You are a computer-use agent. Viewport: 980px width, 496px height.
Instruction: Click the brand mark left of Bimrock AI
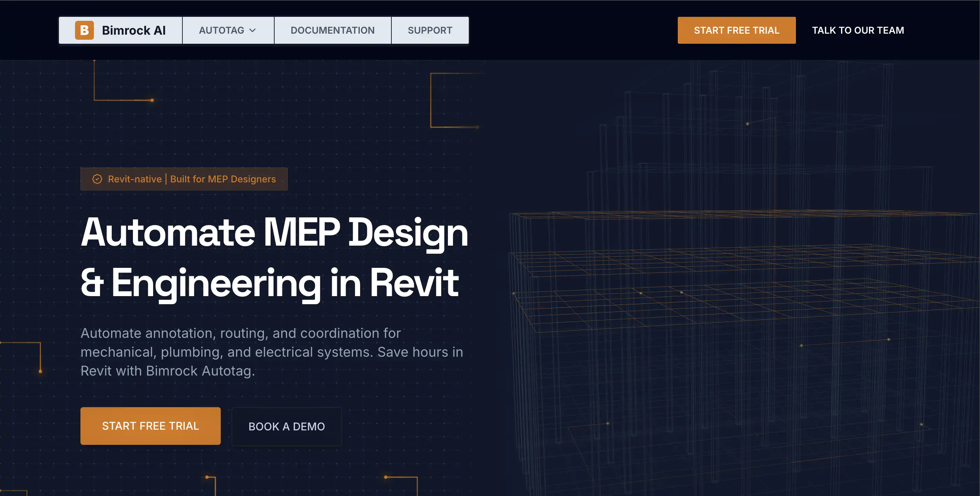coord(84,30)
